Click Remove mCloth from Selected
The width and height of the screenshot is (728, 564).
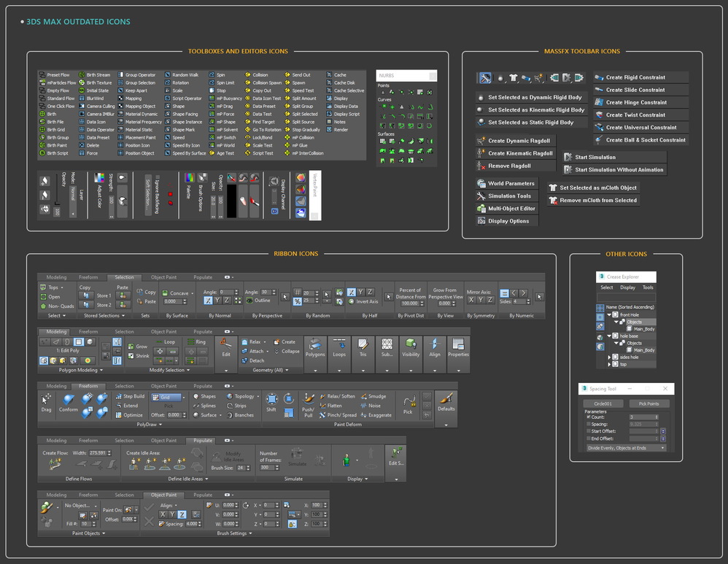click(593, 200)
